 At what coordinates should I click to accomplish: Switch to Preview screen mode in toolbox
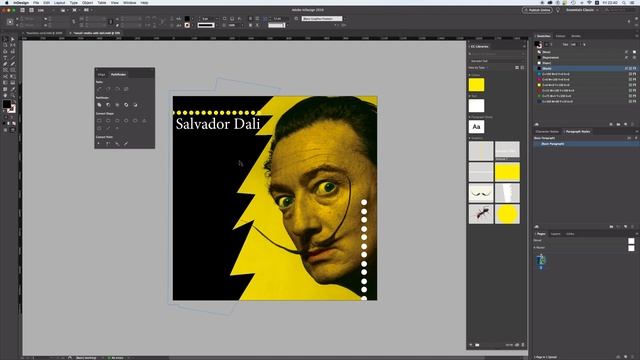pos(13,130)
